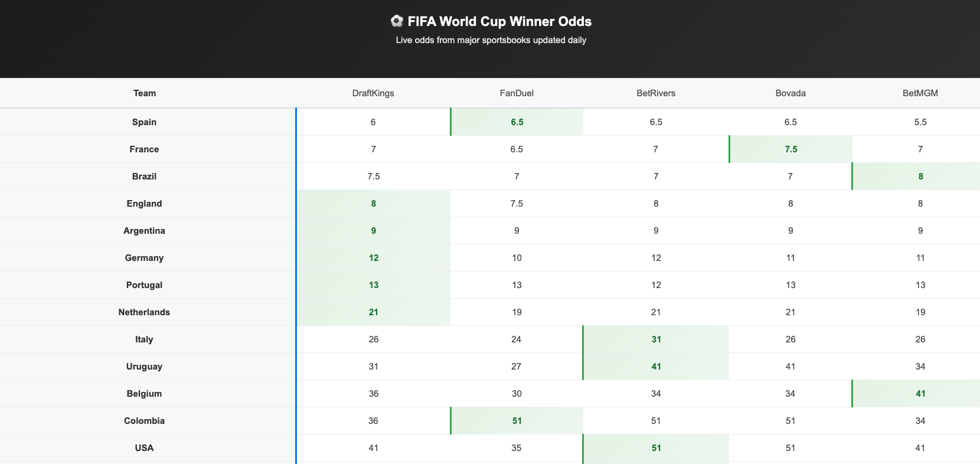Select the Spain team row label
Image resolution: width=980 pixels, height=464 pixels.
[x=144, y=122]
